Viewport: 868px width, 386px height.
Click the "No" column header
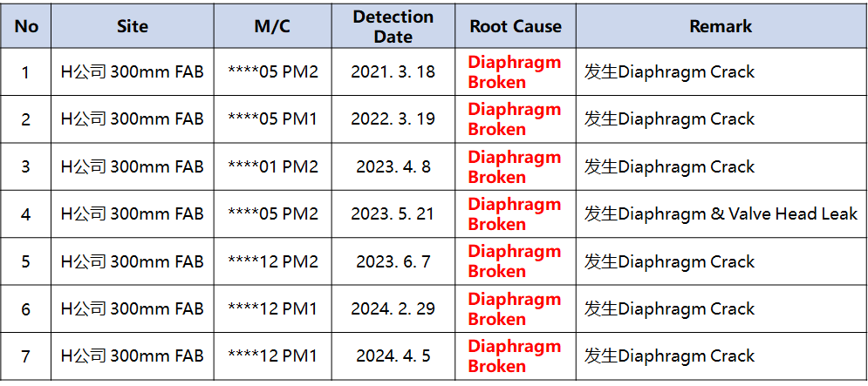coord(26,26)
